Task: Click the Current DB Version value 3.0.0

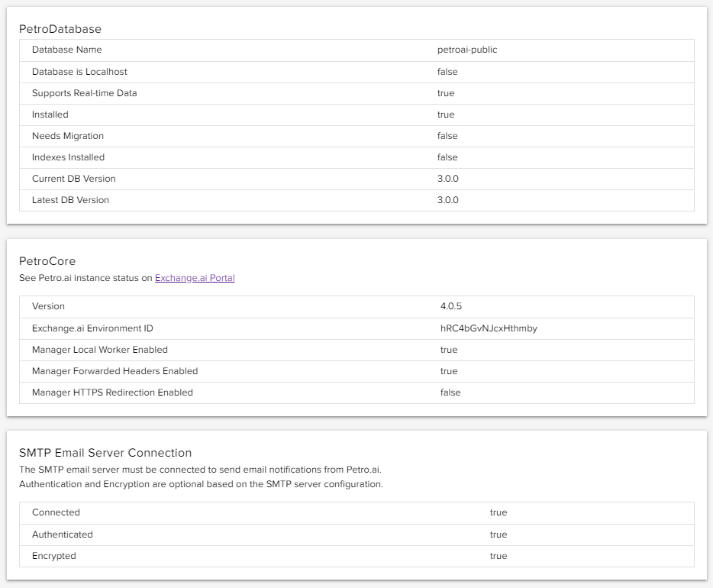Action: [x=448, y=179]
